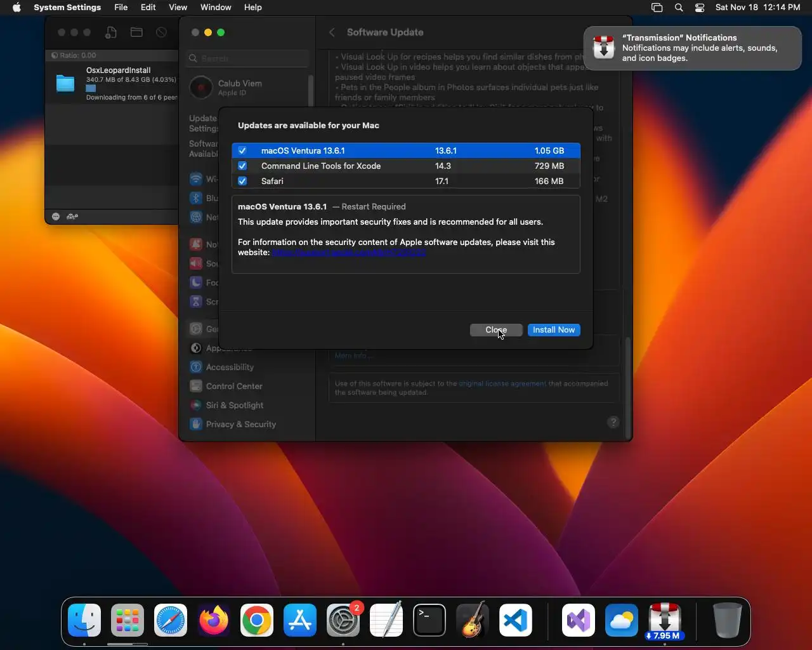Click the Settings search field
Screen dimensions: 812x650
point(248,58)
